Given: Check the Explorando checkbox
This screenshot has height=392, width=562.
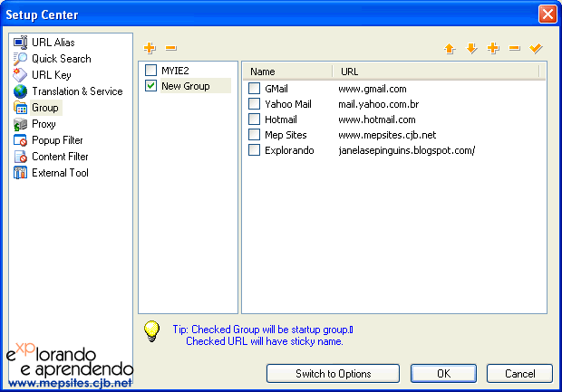Looking at the screenshot, I should (254, 149).
